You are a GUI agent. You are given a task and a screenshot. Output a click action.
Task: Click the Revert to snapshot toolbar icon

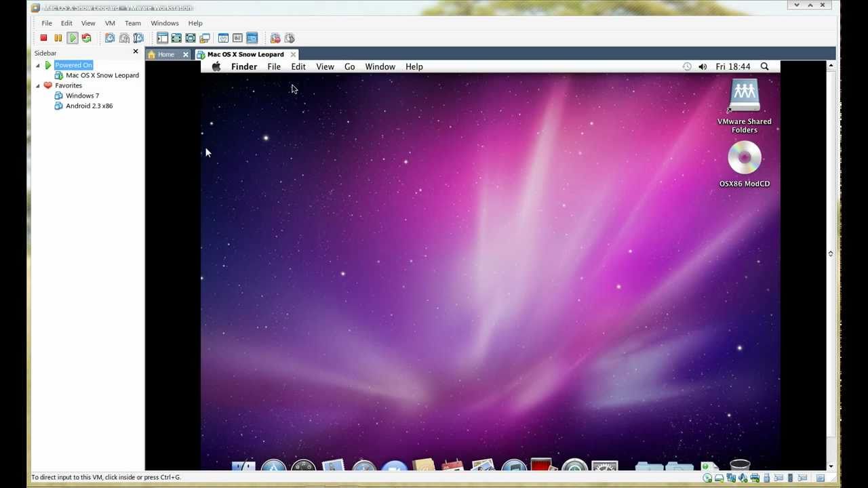point(124,38)
